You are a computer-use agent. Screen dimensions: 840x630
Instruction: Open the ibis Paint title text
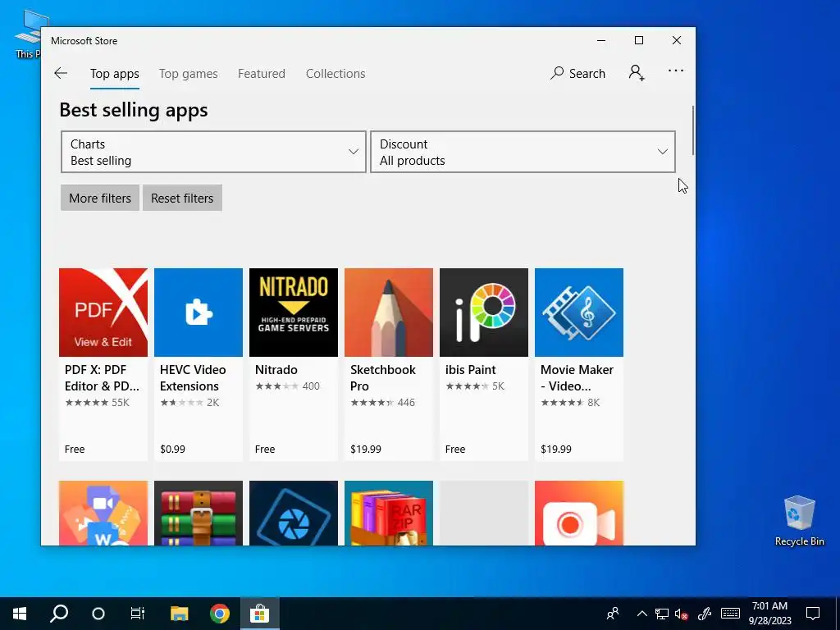point(470,370)
